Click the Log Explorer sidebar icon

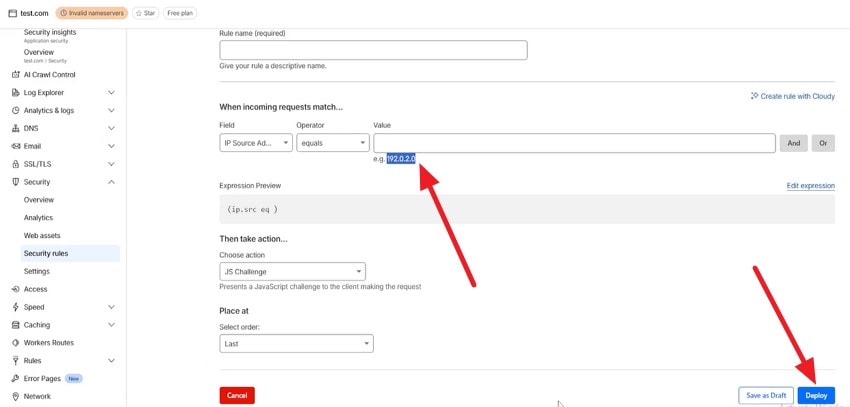coord(15,93)
